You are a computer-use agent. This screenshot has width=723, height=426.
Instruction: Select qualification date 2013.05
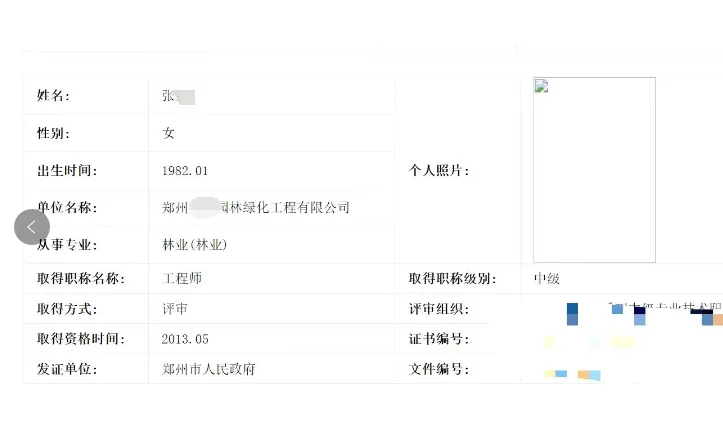[x=185, y=339]
